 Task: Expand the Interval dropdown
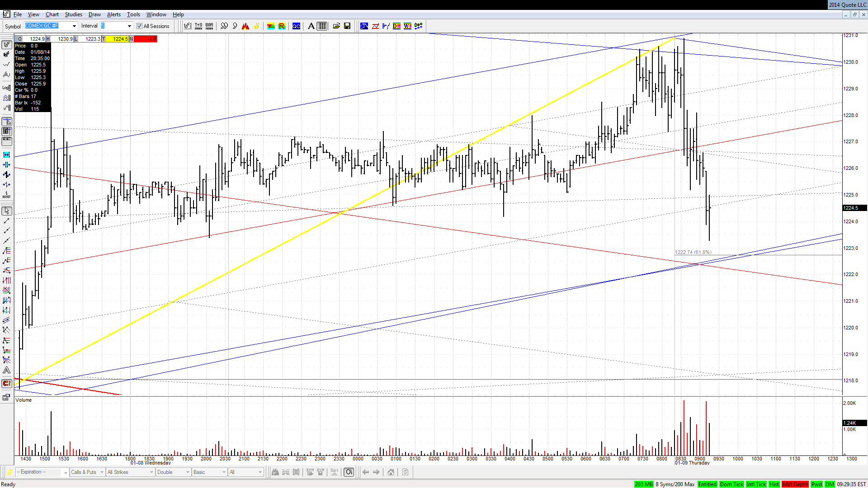coord(129,26)
